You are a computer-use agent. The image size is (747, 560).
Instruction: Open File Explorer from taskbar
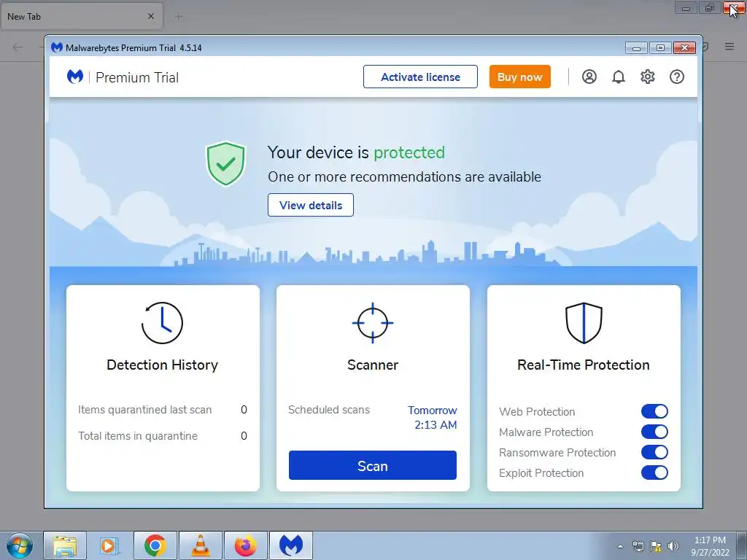pos(65,545)
